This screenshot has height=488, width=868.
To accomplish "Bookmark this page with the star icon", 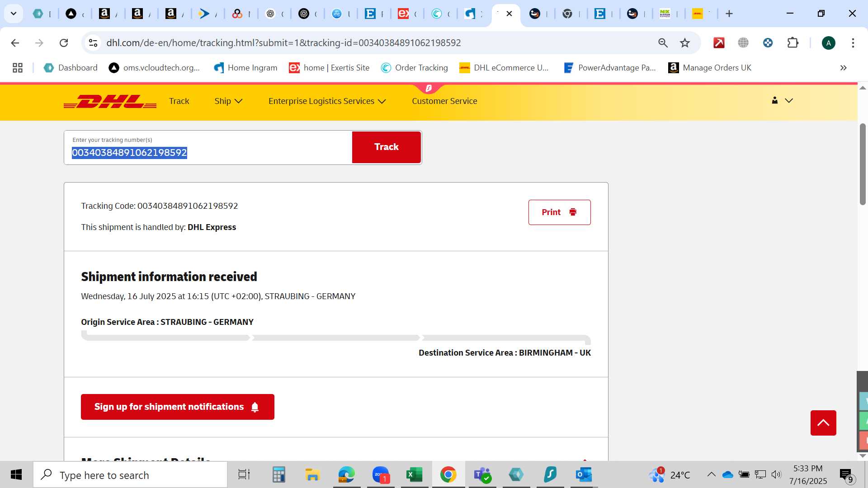I will 685,43.
